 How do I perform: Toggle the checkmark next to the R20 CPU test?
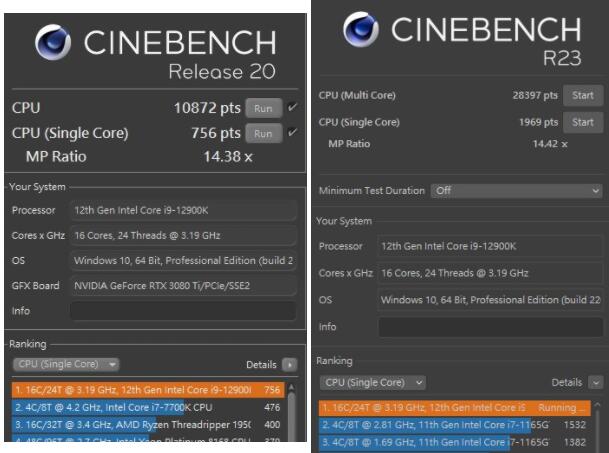pyautogui.click(x=292, y=108)
